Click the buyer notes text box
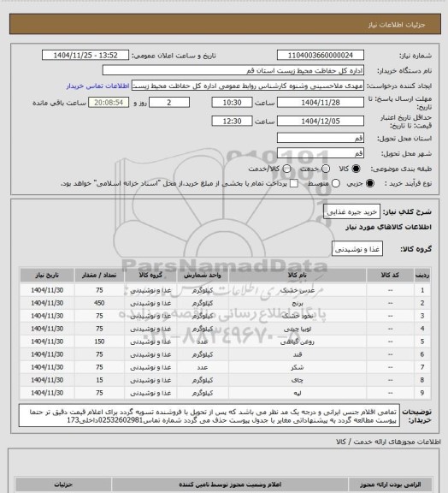 point(209,416)
